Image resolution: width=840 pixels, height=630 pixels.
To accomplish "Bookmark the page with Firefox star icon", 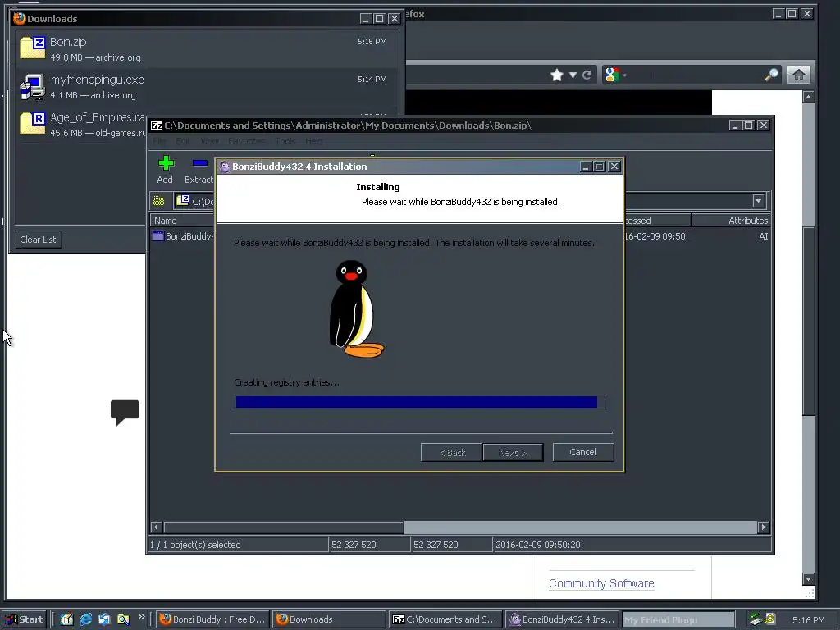I will [x=557, y=75].
